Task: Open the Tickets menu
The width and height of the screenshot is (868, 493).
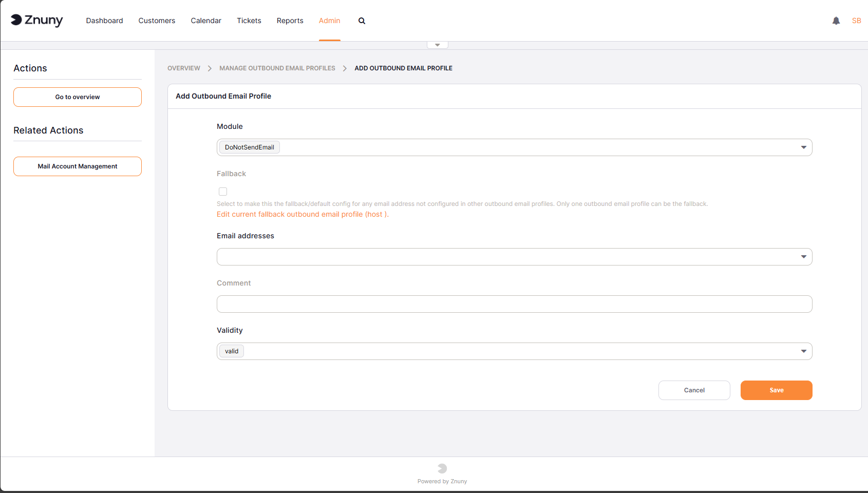Action: click(249, 21)
